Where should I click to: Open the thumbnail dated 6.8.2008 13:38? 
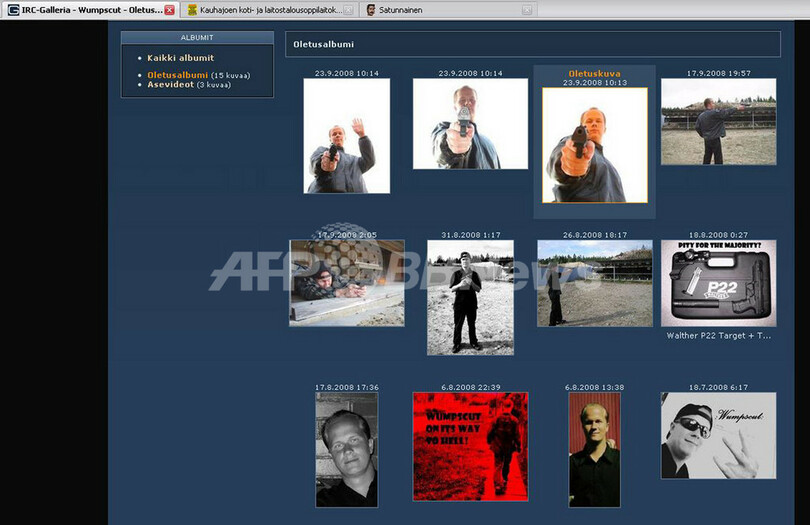(594, 449)
